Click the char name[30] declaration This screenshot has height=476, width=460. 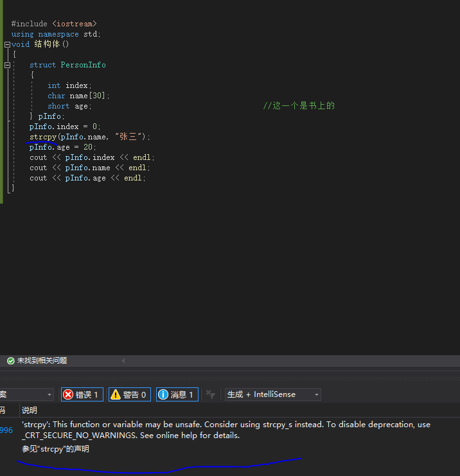click(x=78, y=96)
